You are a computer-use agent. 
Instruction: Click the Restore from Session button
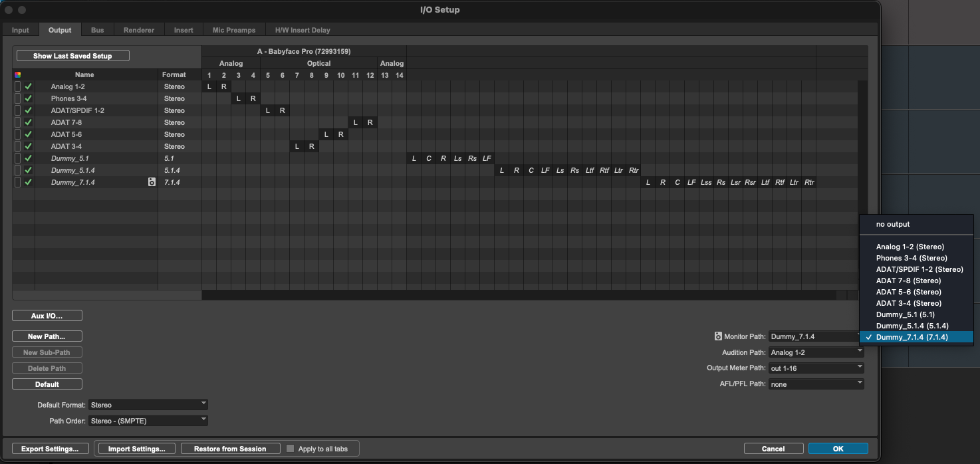[230, 449]
